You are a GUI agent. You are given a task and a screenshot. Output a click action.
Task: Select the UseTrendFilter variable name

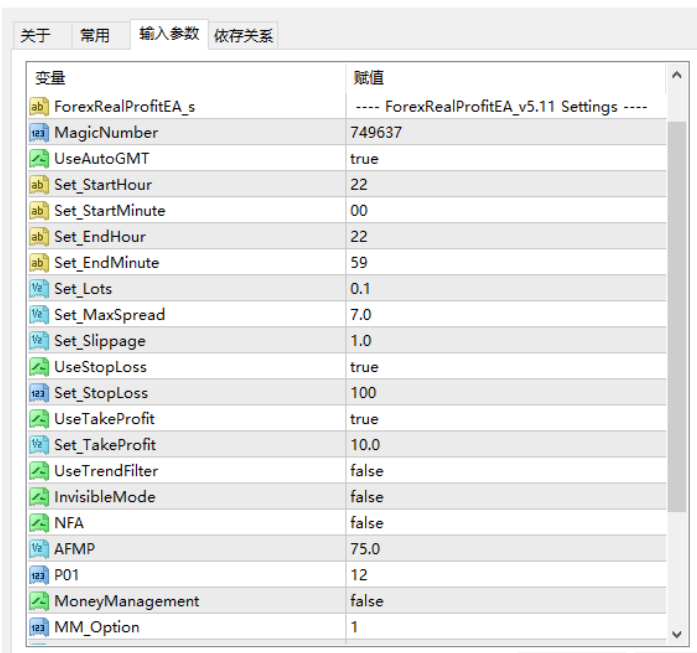coord(106,471)
